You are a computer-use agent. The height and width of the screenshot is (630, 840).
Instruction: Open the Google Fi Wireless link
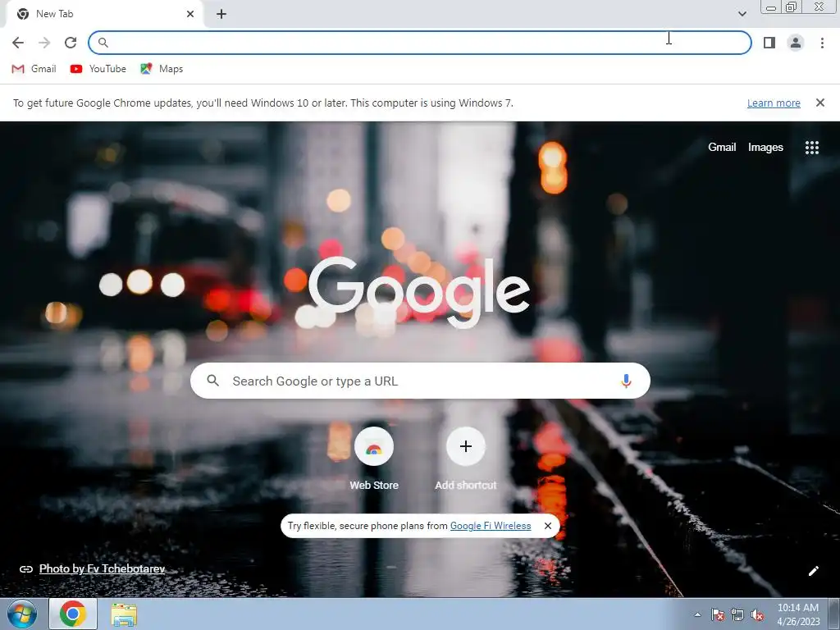pos(491,526)
